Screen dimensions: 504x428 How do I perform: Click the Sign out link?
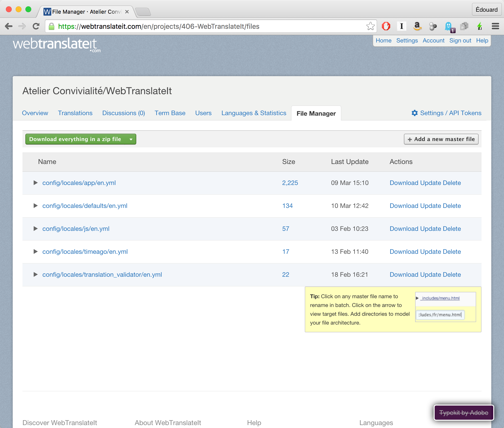(460, 41)
